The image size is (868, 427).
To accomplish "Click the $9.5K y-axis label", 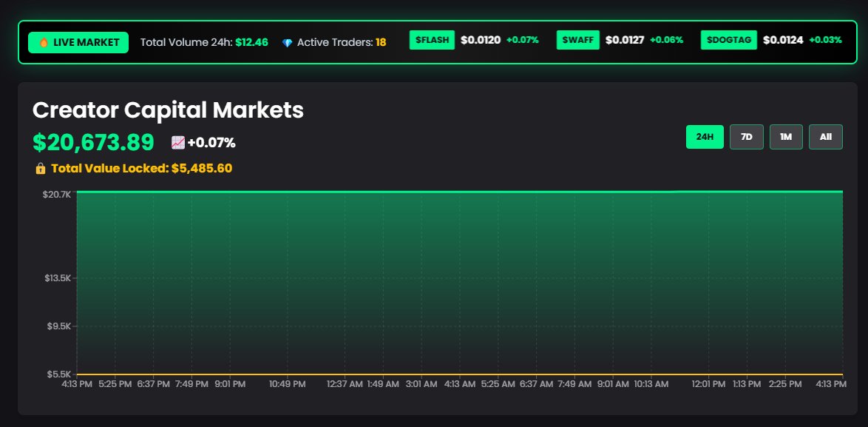I will pyautogui.click(x=58, y=326).
